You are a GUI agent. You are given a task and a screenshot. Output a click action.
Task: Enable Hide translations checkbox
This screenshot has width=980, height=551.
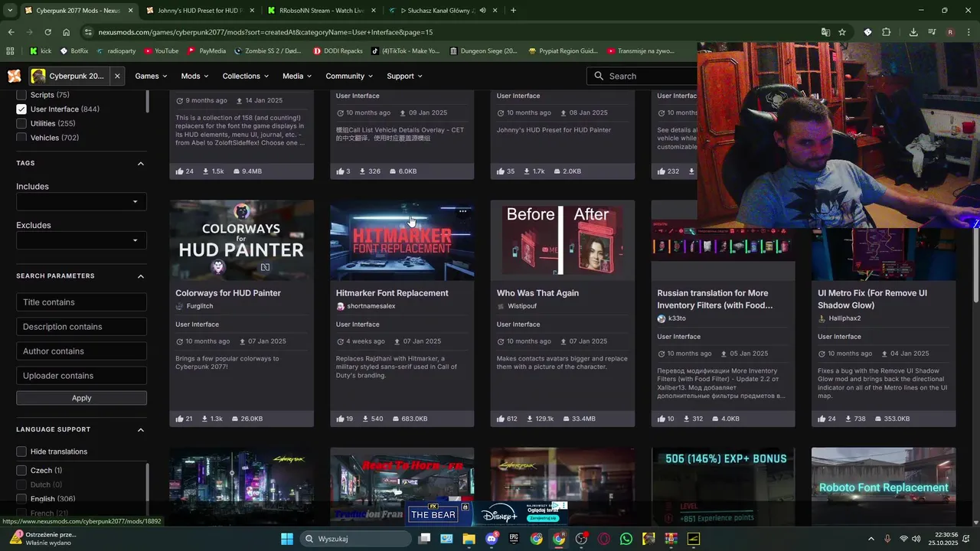[21, 452]
